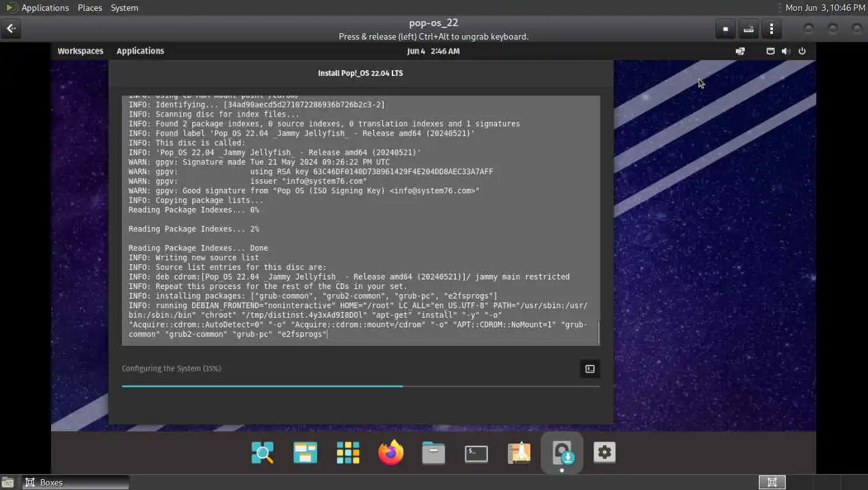Open the applications grid icon in dock
The height and width of the screenshot is (490, 868).
point(348,453)
